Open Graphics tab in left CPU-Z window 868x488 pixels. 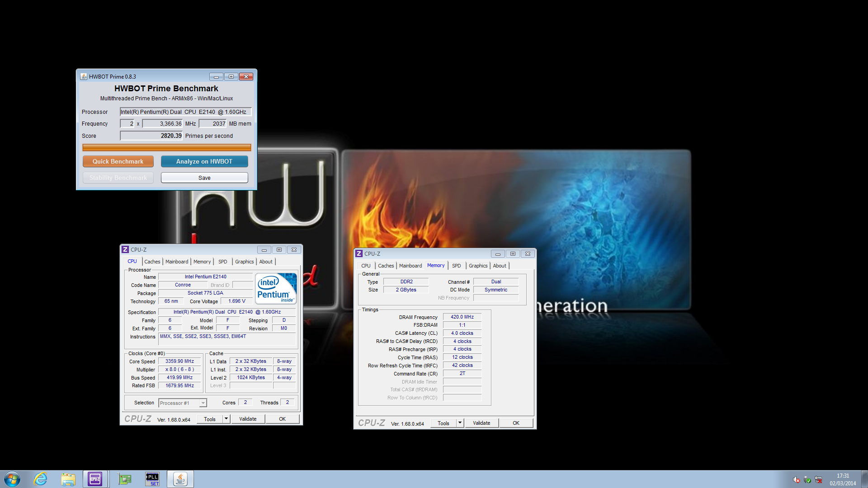[245, 262]
